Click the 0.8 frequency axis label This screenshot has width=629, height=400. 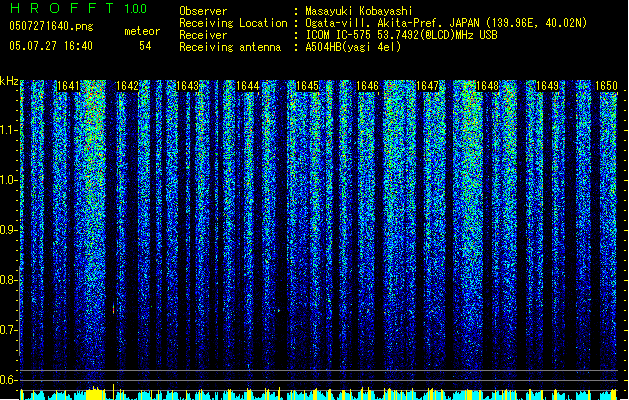pyautogui.click(x=9, y=280)
